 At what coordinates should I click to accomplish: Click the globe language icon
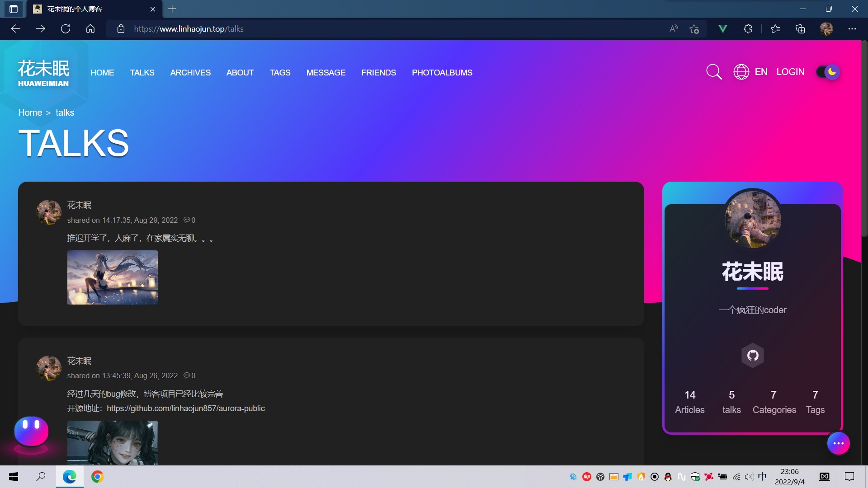(741, 72)
